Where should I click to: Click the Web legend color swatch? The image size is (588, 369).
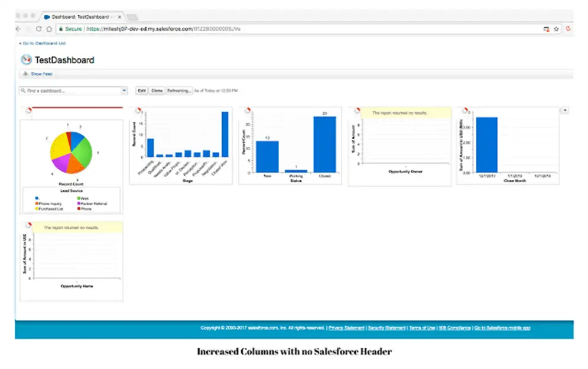tap(79, 198)
